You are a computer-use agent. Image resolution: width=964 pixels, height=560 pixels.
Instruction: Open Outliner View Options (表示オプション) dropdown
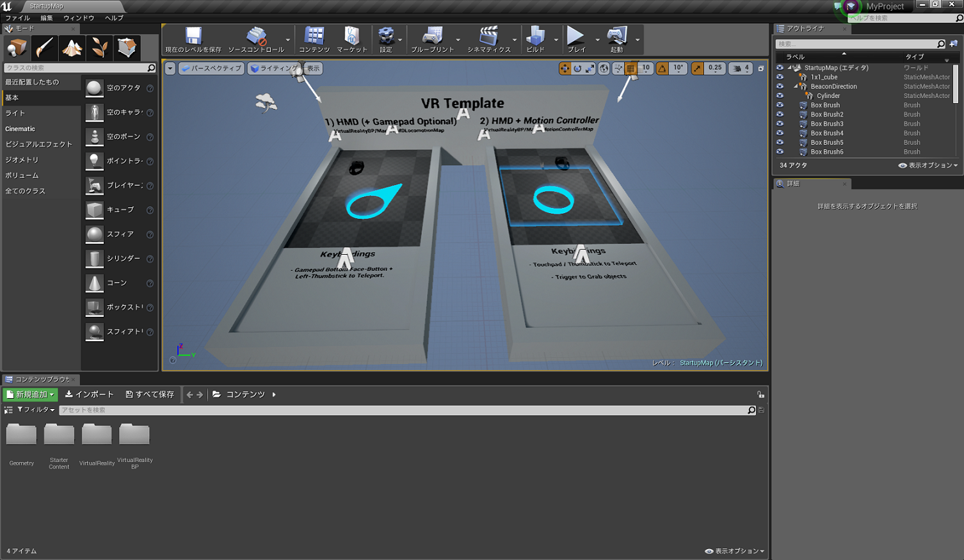pyautogui.click(x=928, y=165)
